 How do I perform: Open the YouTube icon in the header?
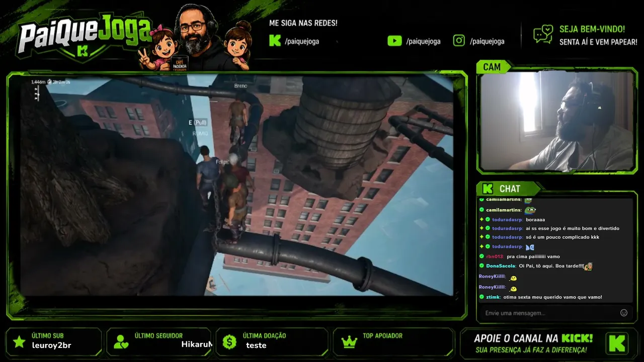tap(394, 41)
